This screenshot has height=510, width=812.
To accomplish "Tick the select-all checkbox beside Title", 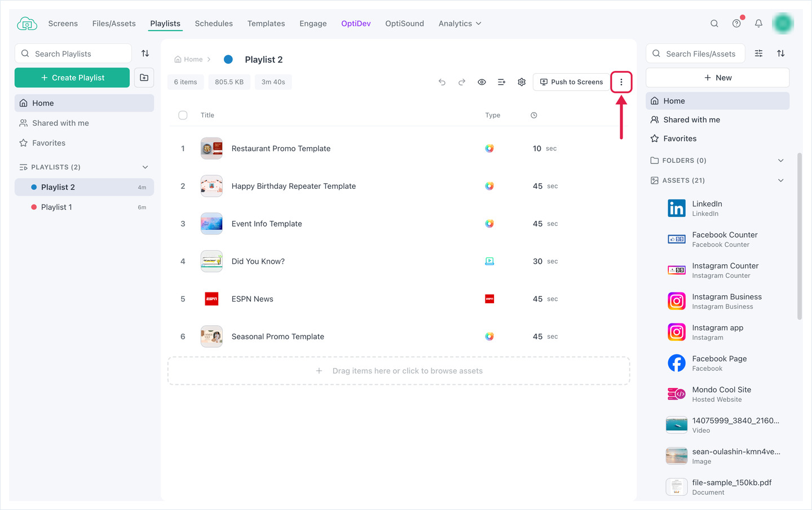I will point(183,116).
